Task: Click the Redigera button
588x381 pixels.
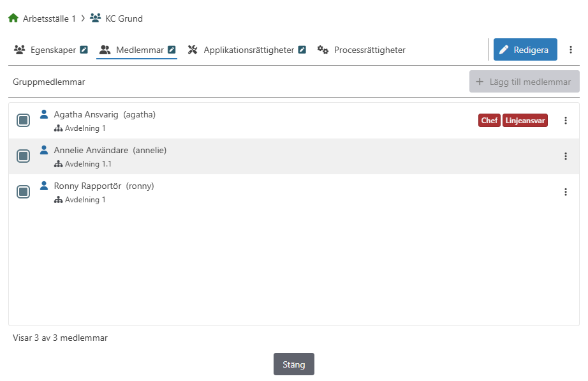Action: (x=525, y=50)
